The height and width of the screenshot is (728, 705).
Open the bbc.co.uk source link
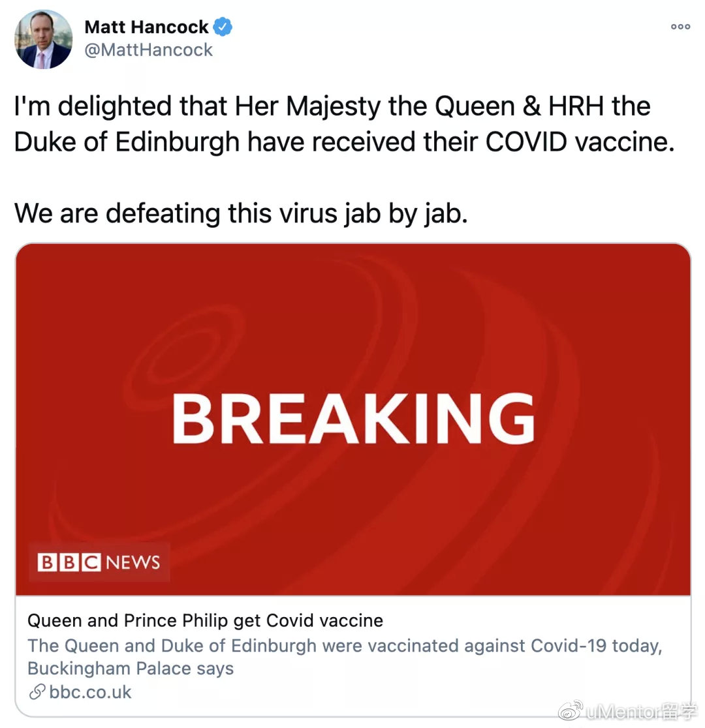90,692
